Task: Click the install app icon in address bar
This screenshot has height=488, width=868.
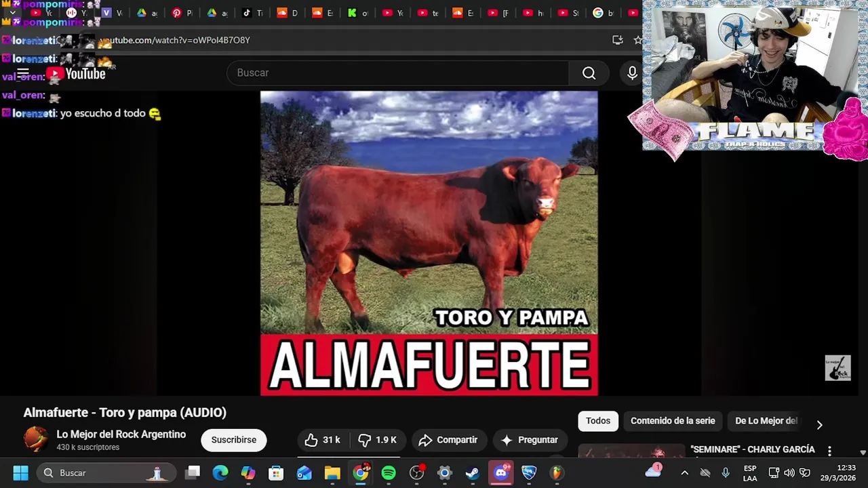Action: tap(617, 40)
